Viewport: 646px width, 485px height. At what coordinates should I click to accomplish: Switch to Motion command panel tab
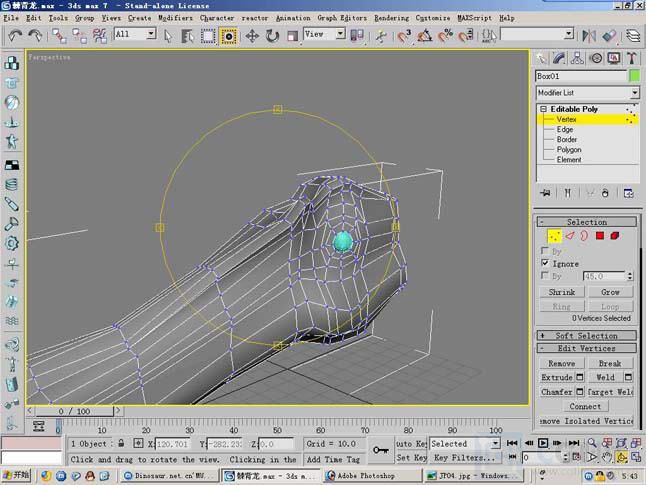point(596,58)
